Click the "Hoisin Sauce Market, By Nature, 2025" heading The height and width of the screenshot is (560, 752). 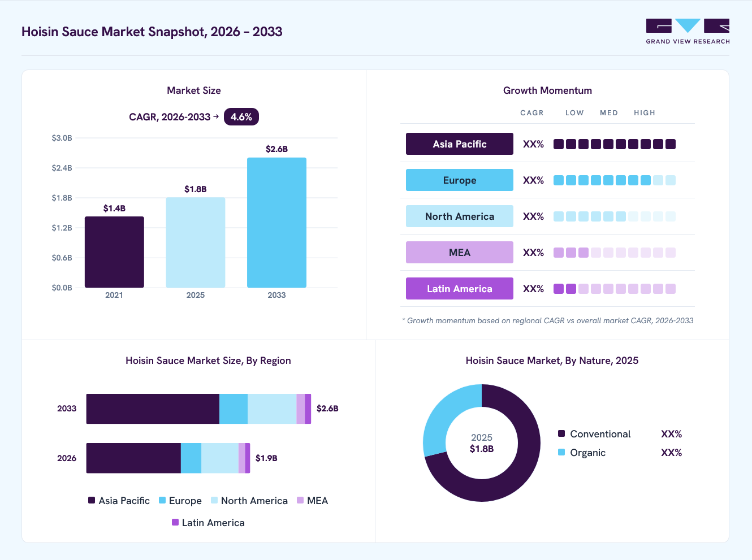pyautogui.click(x=552, y=361)
